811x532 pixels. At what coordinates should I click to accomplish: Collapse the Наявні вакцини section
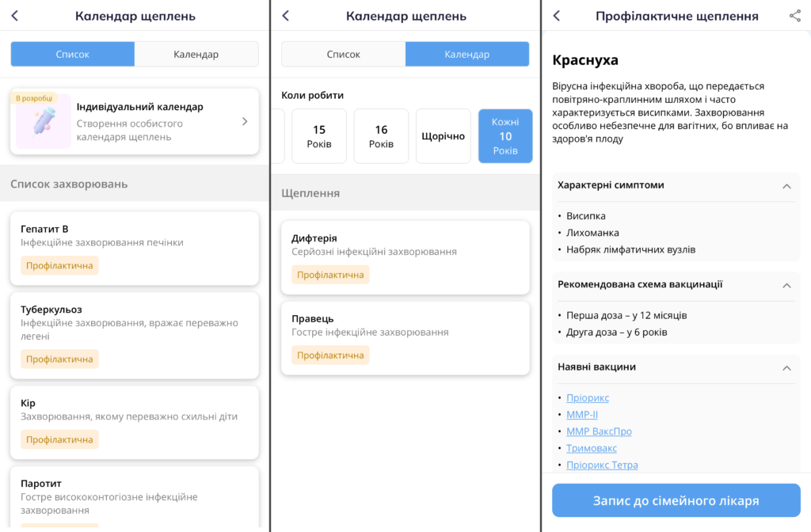(x=786, y=368)
